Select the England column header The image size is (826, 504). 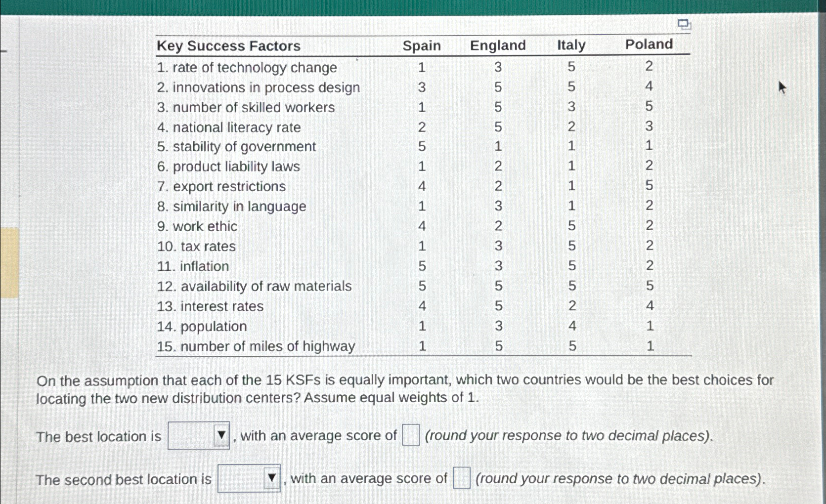pyautogui.click(x=498, y=45)
